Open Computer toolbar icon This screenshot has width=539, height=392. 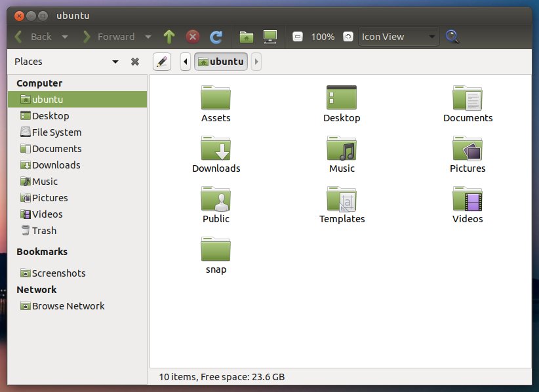[270, 37]
